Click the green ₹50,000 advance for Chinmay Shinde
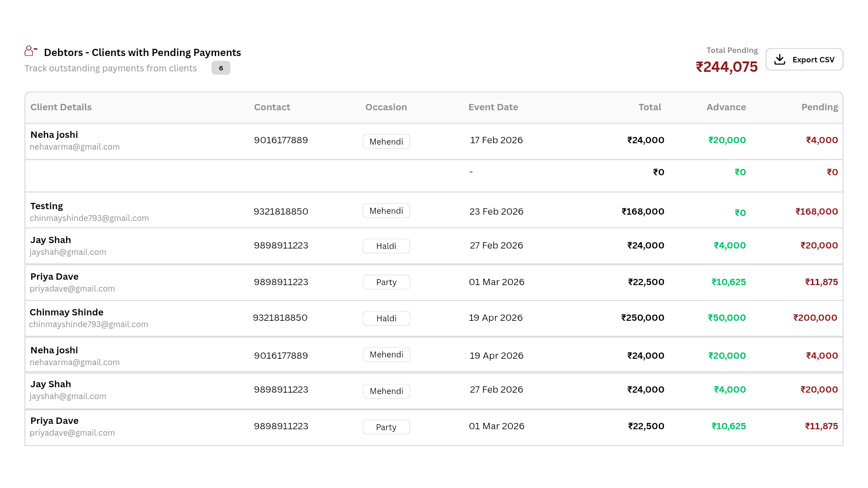868x488 pixels. pyautogui.click(x=726, y=318)
